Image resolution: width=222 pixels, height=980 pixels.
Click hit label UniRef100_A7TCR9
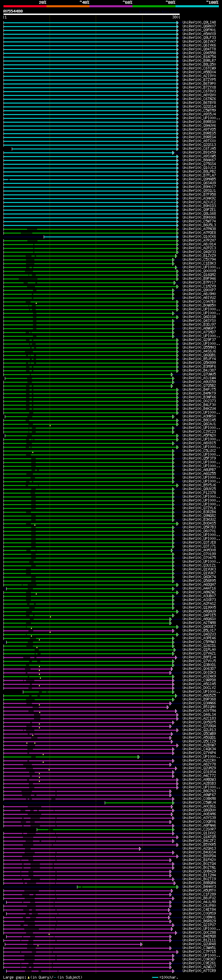pos(199,971)
